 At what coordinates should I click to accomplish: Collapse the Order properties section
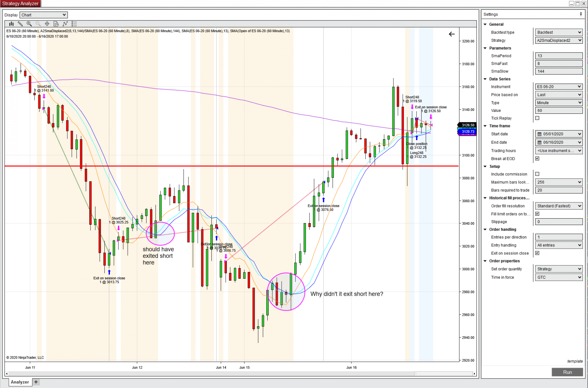[x=485, y=261]
